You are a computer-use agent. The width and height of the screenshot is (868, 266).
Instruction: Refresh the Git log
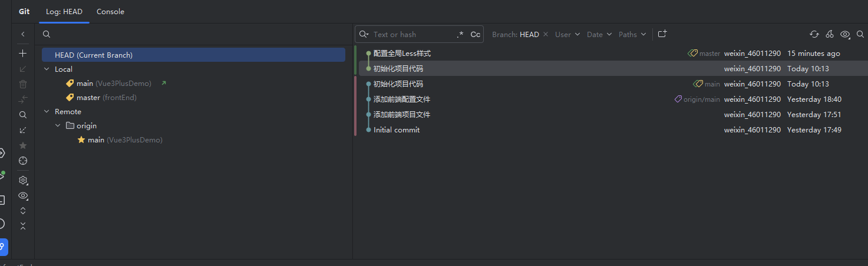pos(814,34)
